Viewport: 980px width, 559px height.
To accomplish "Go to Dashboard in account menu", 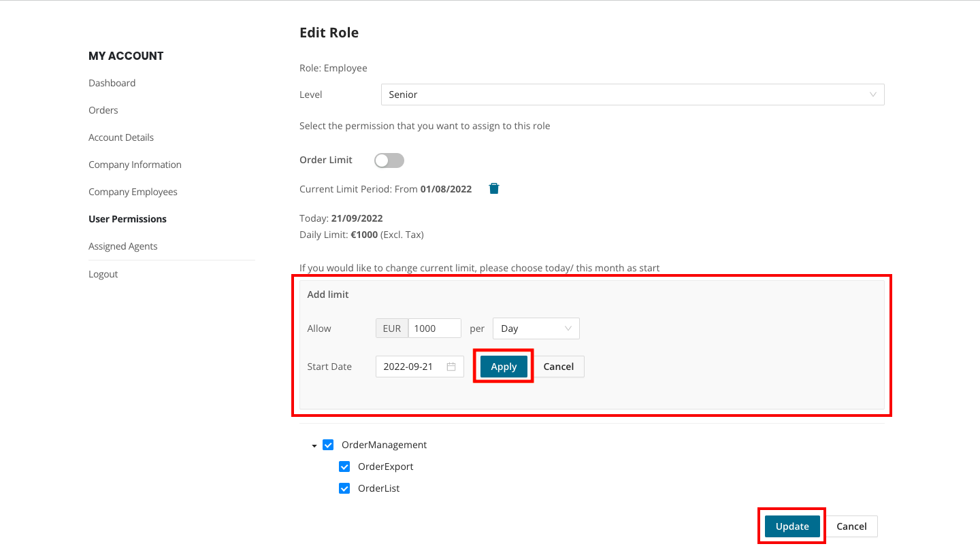I will click(112, 83).
